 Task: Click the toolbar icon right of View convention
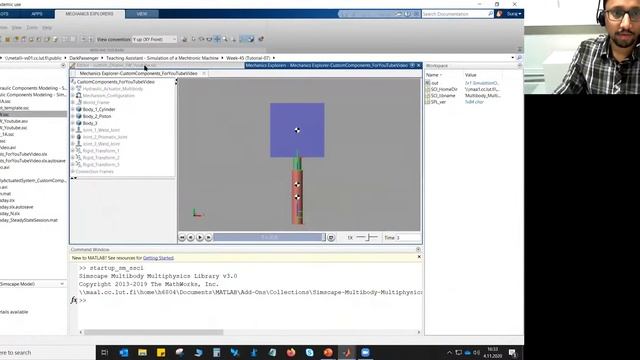pos(184,39)
